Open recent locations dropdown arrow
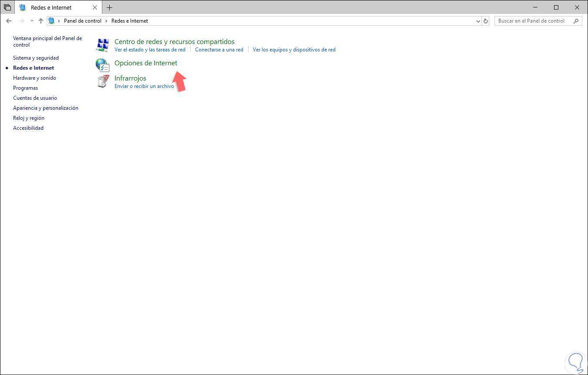The image size is (588, 375). click(32, 21)
